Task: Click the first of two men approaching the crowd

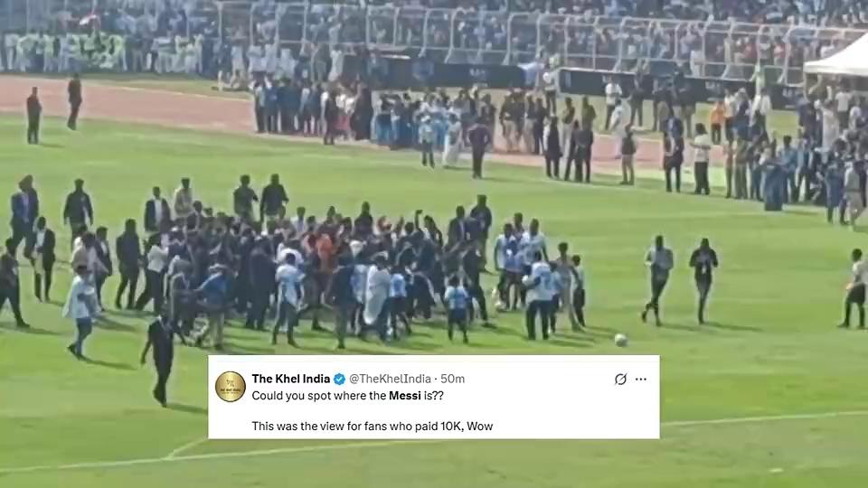Action: coord(657,280)
